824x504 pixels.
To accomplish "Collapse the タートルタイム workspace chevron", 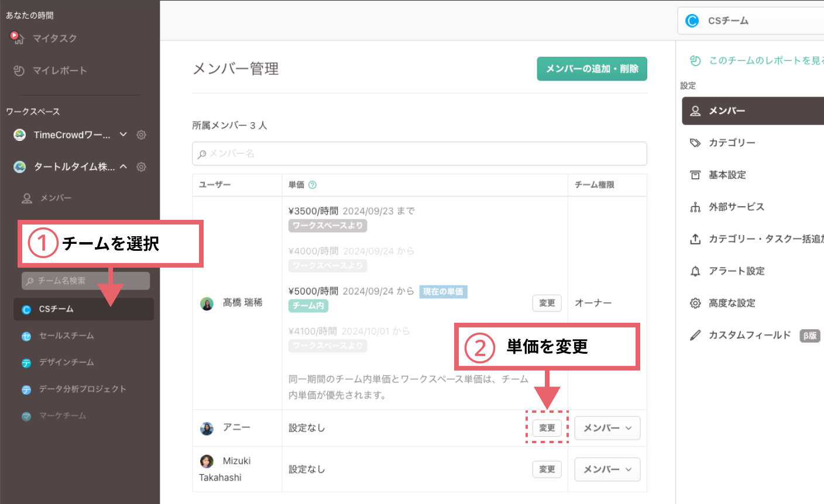I will tap(123, 167).
